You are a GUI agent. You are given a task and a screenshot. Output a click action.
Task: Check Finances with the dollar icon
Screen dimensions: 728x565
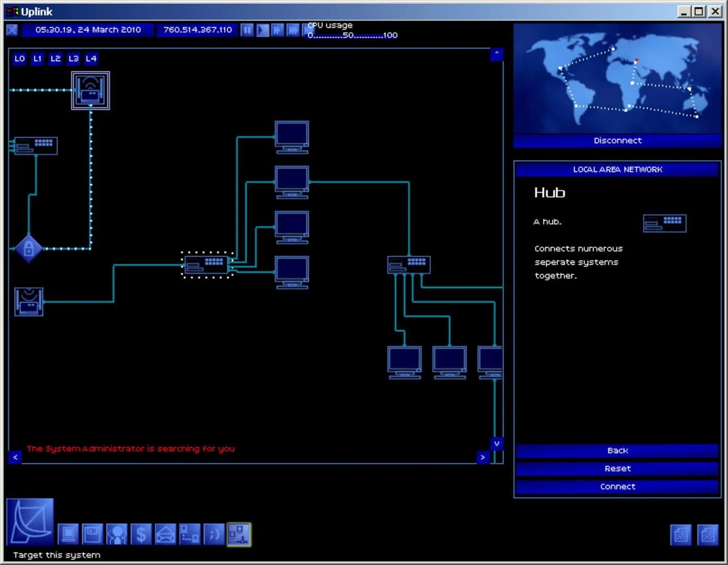coord(141,534)
